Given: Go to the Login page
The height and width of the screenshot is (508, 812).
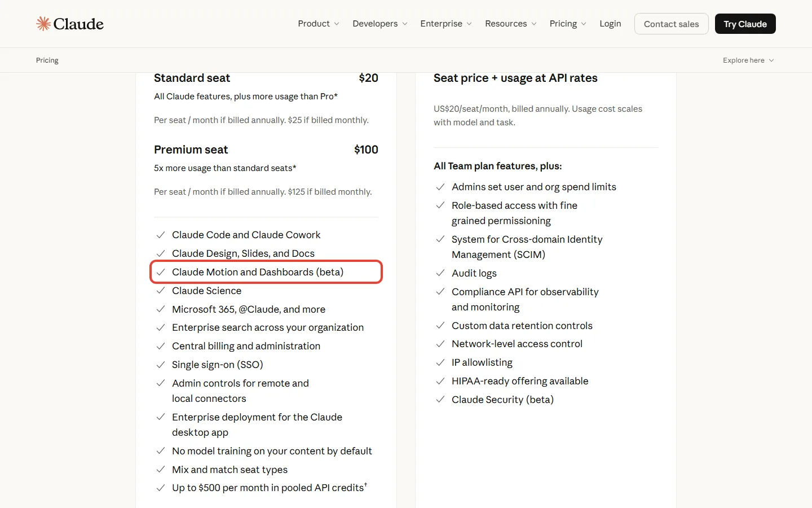Looking at the screenshot, I should [610, 24].
